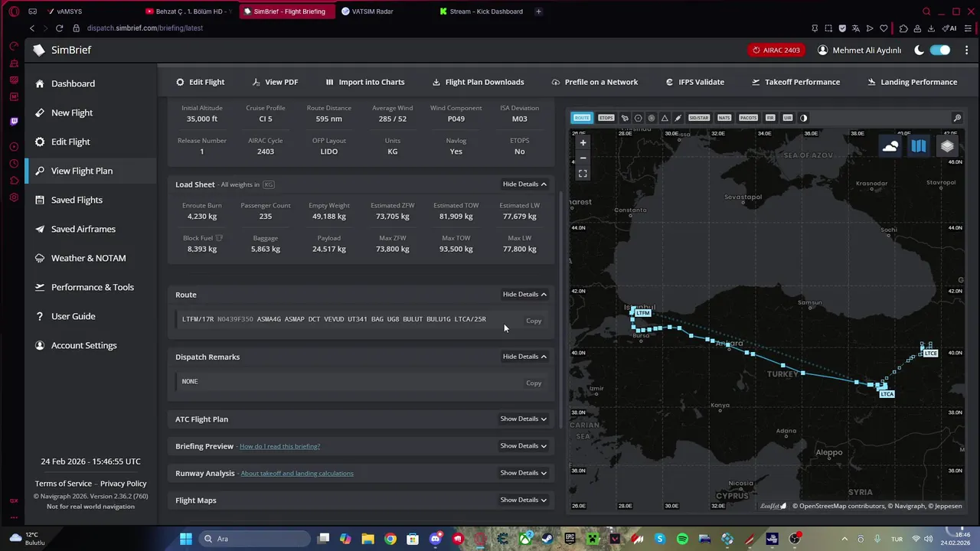Open Mehmet Ali Aydınlı account menu

pyautogui.click(x=859, y=50)
